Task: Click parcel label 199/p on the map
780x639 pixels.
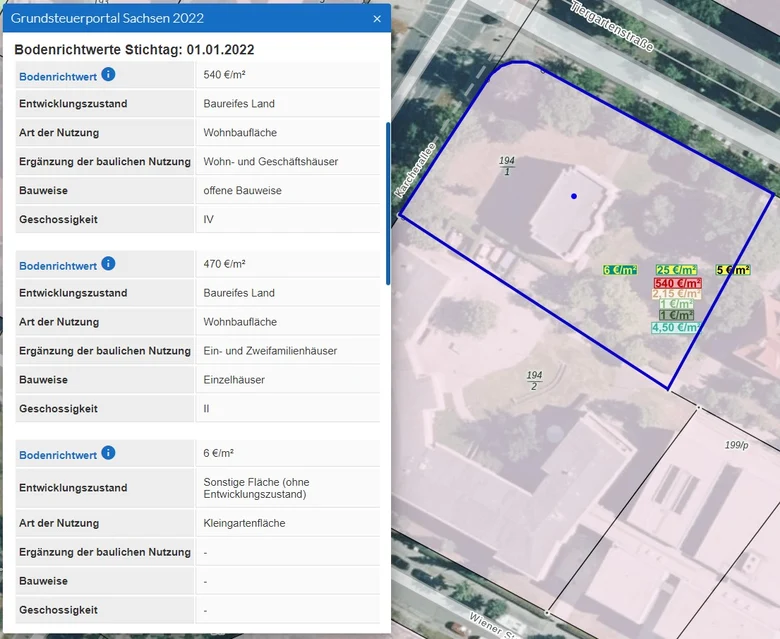Action: (x=736, y=445)
